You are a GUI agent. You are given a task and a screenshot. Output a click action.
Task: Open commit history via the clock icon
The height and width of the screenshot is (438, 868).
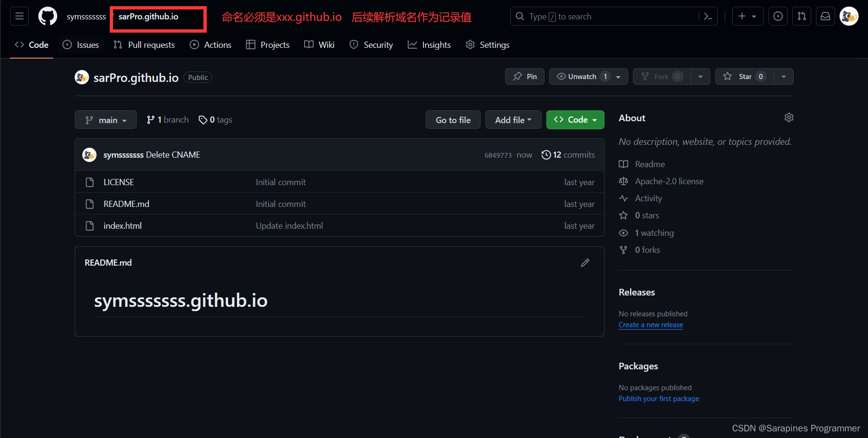[546, 154]
